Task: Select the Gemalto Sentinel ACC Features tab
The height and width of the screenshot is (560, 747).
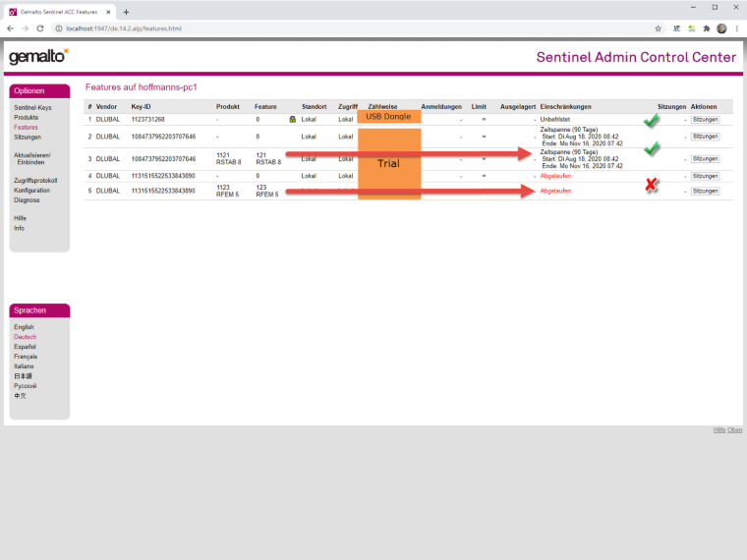Action: (61, 12)
